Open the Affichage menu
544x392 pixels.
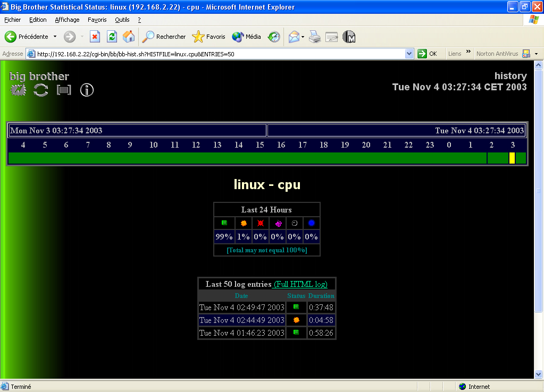coord(67,20)
